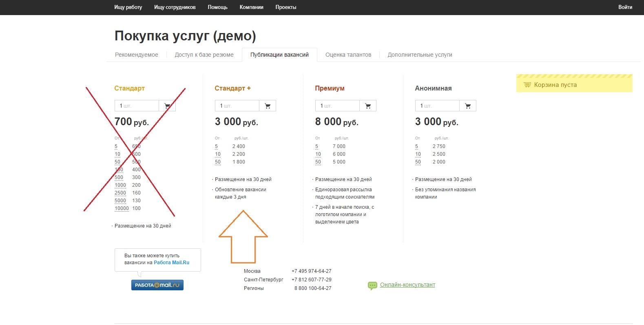
Task: Follow the Работа Mail.Ru text link
Action: click(171, 263)
